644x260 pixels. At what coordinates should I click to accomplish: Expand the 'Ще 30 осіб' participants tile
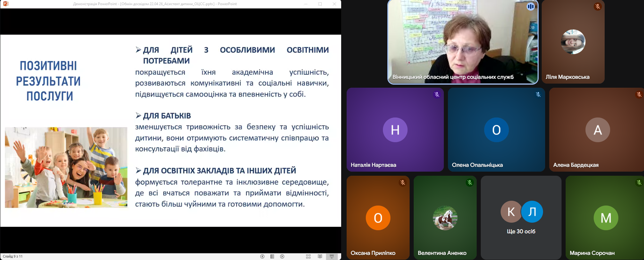click(x=521, y=218)
